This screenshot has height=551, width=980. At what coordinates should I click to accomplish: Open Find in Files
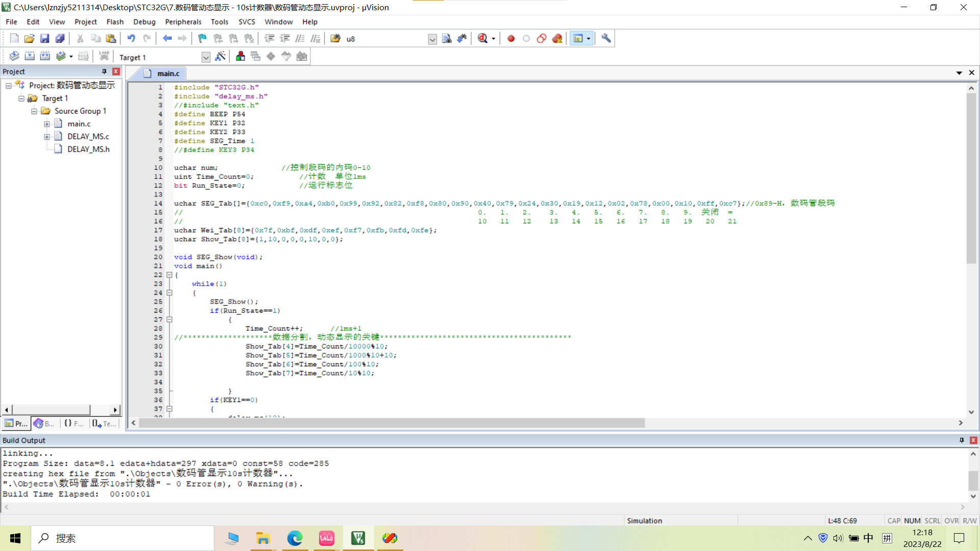(x=335, y=38)
